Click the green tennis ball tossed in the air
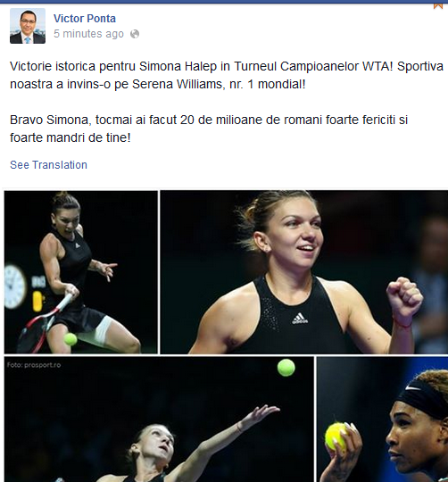The image size is (448, 482). (286, 368)
